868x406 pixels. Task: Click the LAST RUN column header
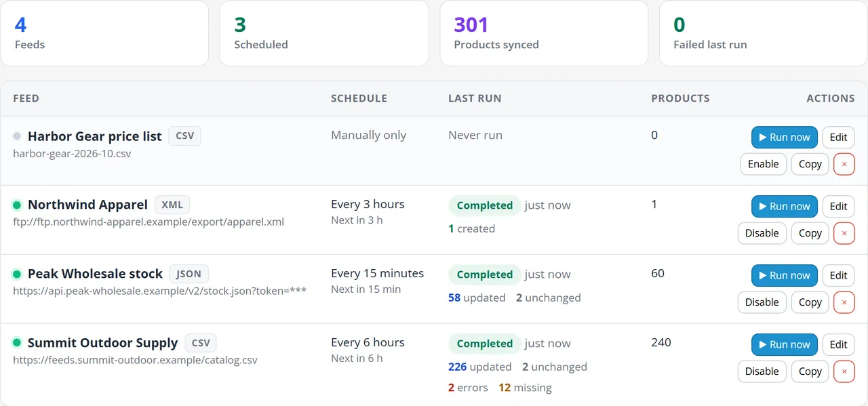coord(475,98)
